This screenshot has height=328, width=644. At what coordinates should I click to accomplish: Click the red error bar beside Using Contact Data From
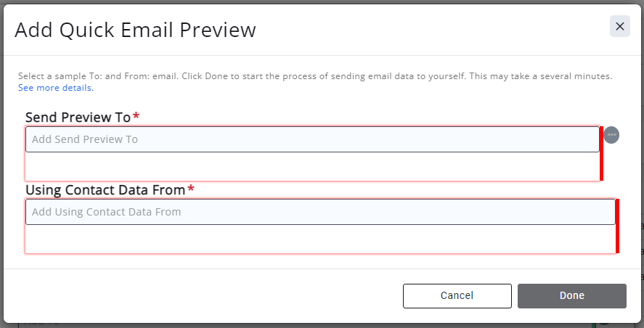pos(617,226)
